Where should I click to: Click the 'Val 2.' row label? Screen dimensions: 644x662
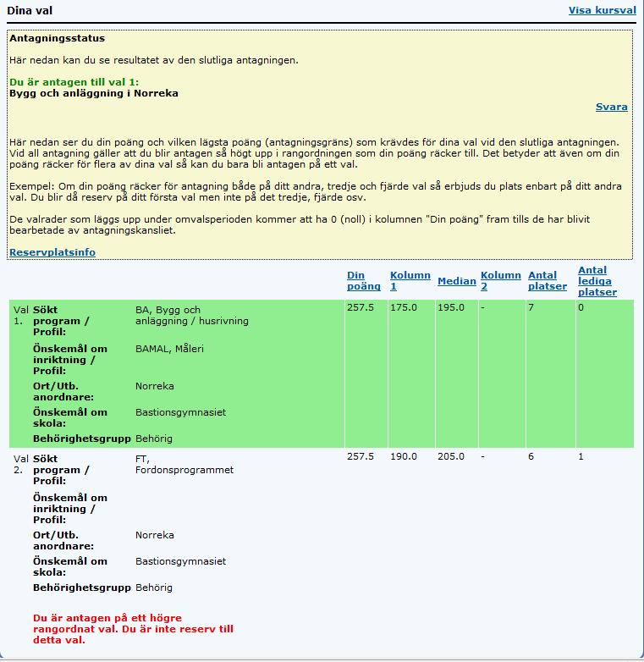pos(21,465)
